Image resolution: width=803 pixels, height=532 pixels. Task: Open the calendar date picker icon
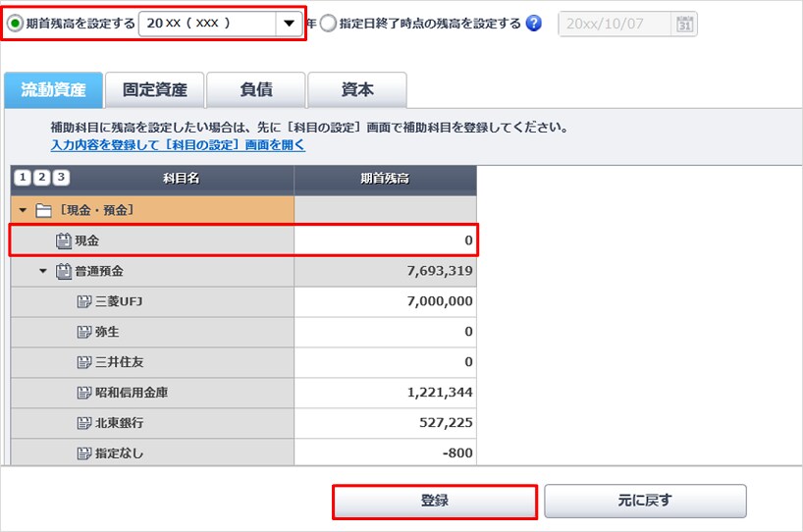tap(685, 24)
